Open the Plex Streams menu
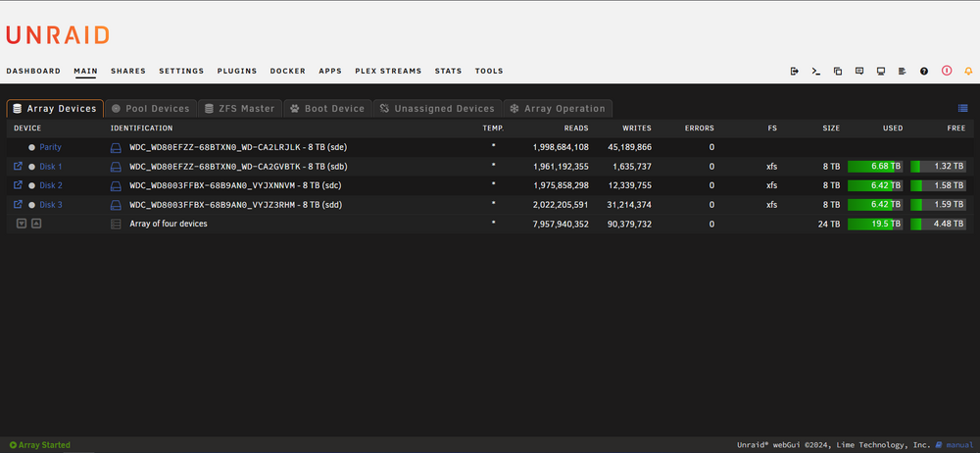 coord(388,72)
